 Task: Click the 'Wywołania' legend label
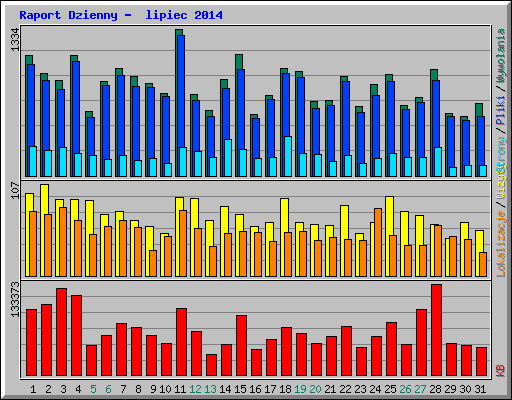[x=501, y=56]
